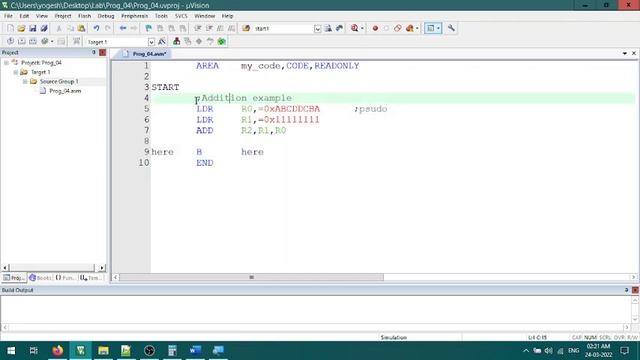Kill all breakpoints icon

tap(409, 28)
